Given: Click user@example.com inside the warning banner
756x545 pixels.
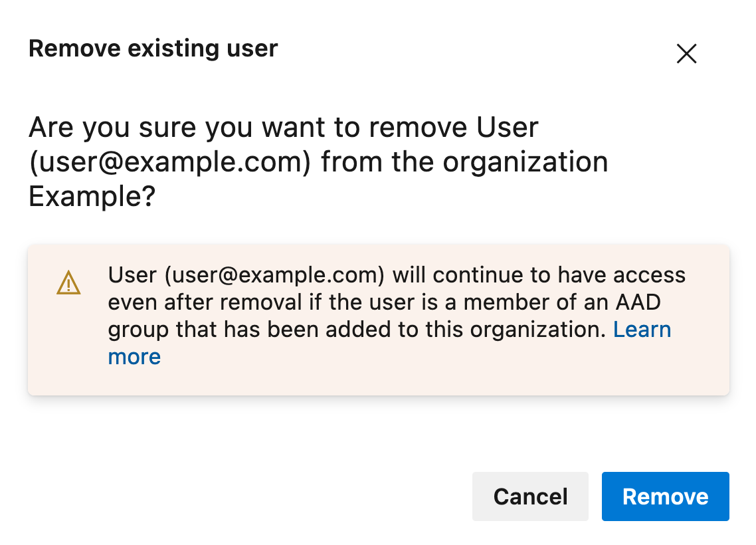Looking at the screenshot, I should click(x=274, y=275).
